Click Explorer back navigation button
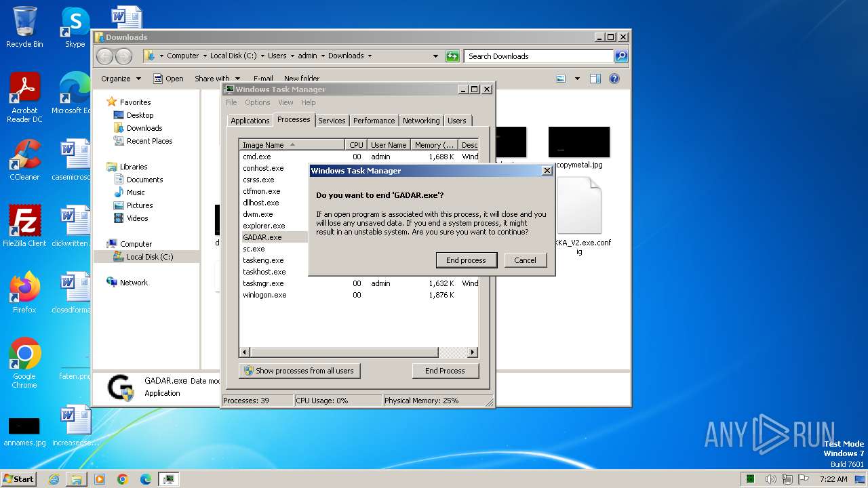This screenshot has width=868, height=488. (104, 56)
